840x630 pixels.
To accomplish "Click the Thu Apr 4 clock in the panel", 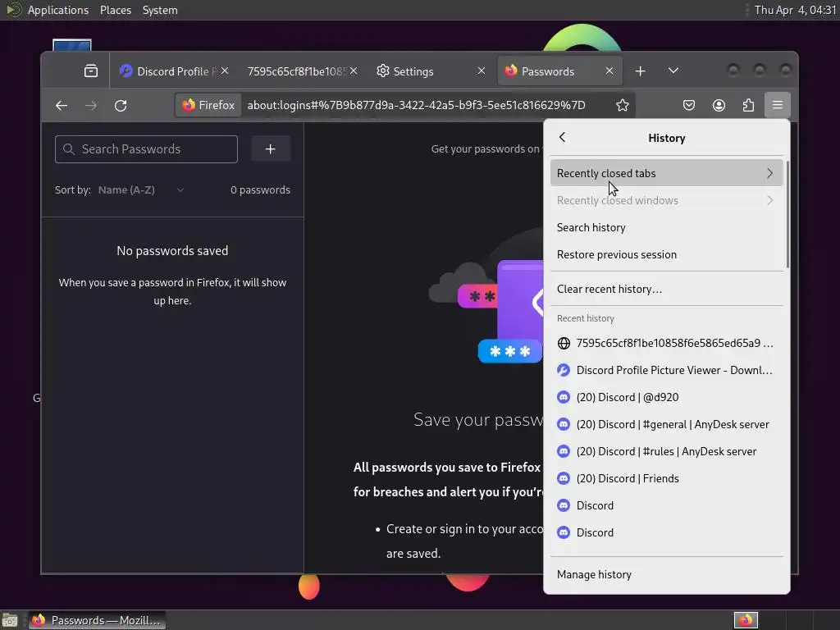I will click(x=794, y=10).
